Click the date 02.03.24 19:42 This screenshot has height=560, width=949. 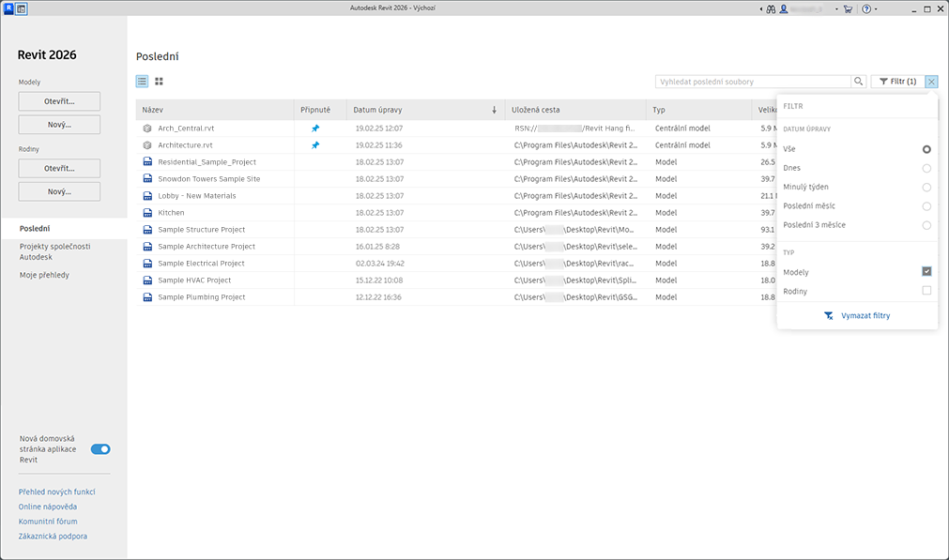(380, 264)
